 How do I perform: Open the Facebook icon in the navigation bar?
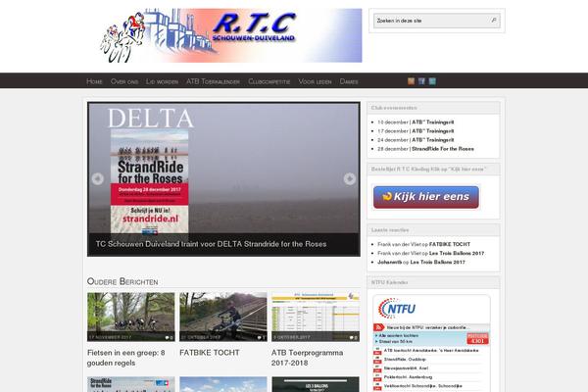(421, 81)
